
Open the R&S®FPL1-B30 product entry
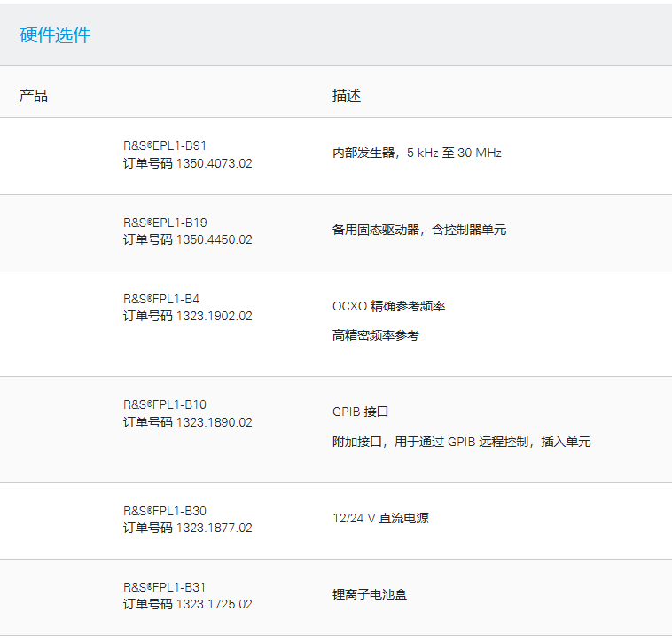tap(165, 511)
